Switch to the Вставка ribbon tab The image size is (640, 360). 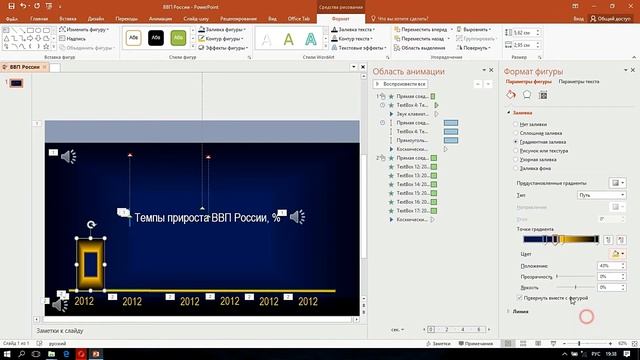[x=68, y=19]
